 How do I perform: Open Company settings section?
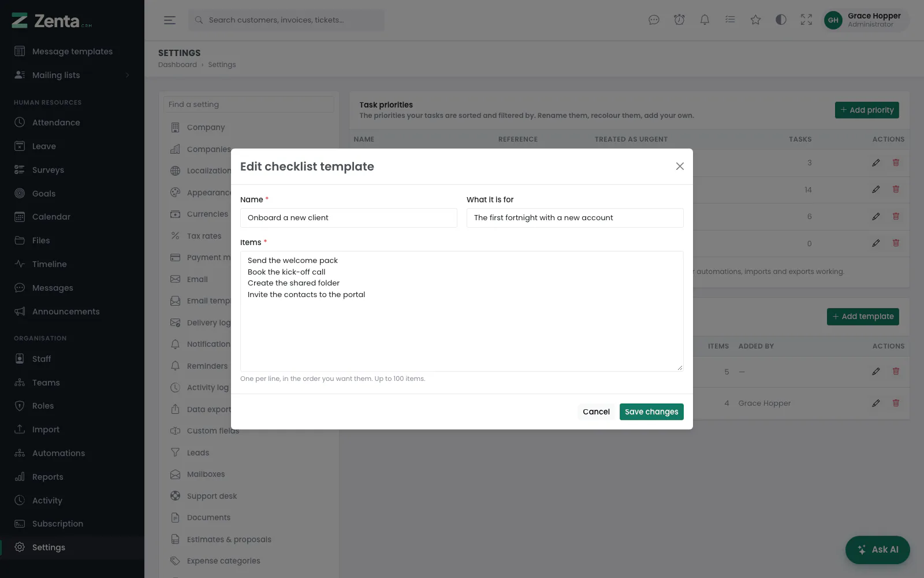point(249,128)
